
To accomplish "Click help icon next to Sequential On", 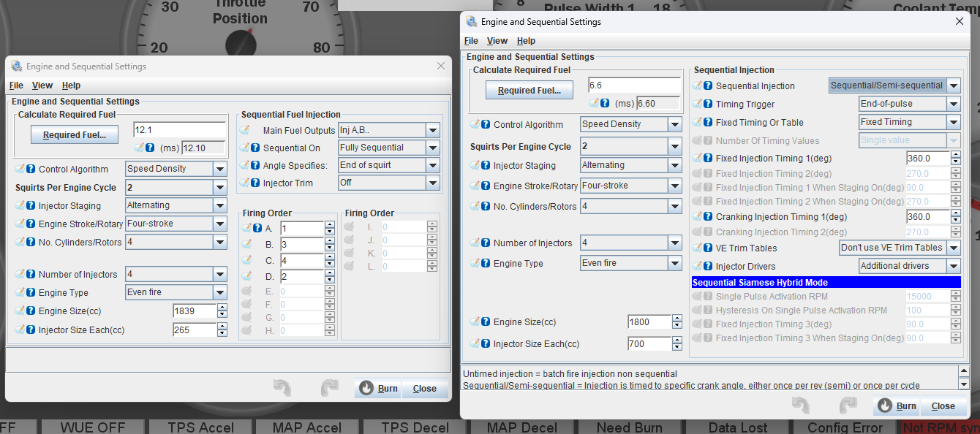I will tap(255, 148).
